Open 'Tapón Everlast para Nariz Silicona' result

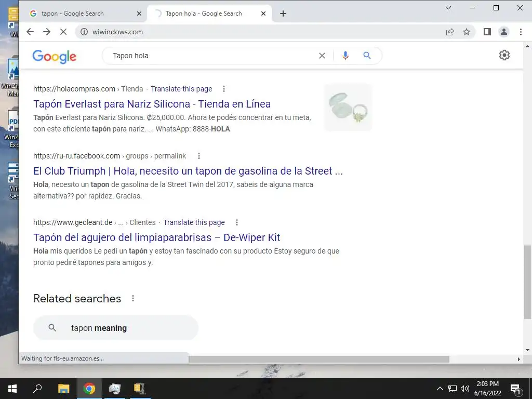coord(152,104)
